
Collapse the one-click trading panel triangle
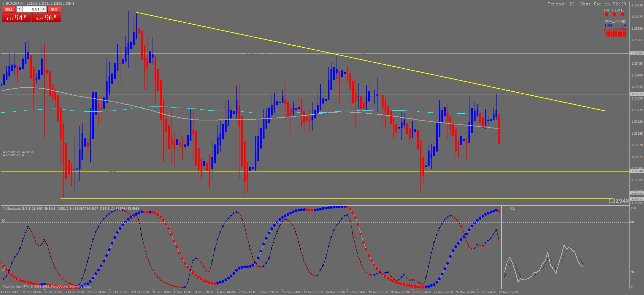coord(3,4)
